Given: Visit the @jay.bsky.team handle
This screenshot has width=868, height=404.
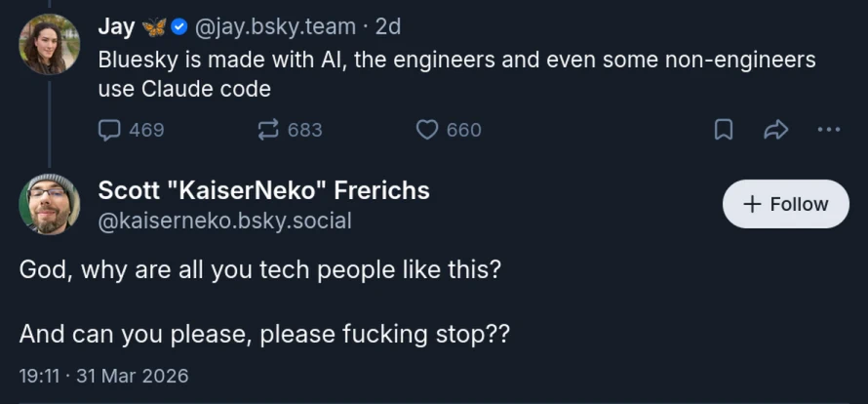Looking at the screenshot, I should coord(275,26).
